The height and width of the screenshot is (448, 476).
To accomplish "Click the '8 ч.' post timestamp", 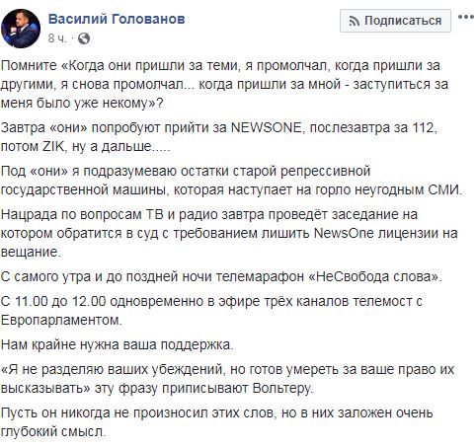I will point(57,38).
